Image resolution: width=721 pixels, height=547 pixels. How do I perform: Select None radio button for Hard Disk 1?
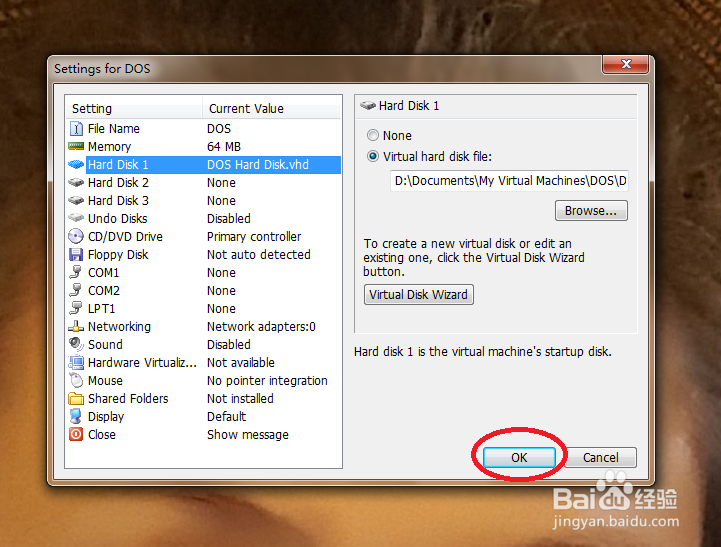click(x=373, y=136)
